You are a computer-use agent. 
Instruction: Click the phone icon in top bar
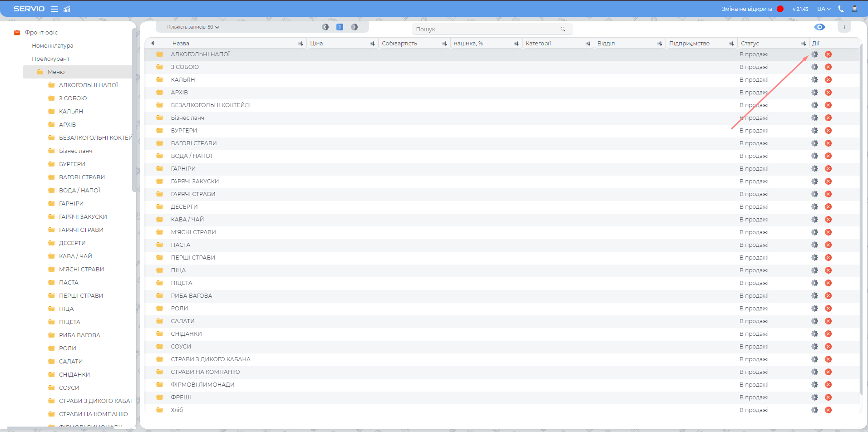841,9
